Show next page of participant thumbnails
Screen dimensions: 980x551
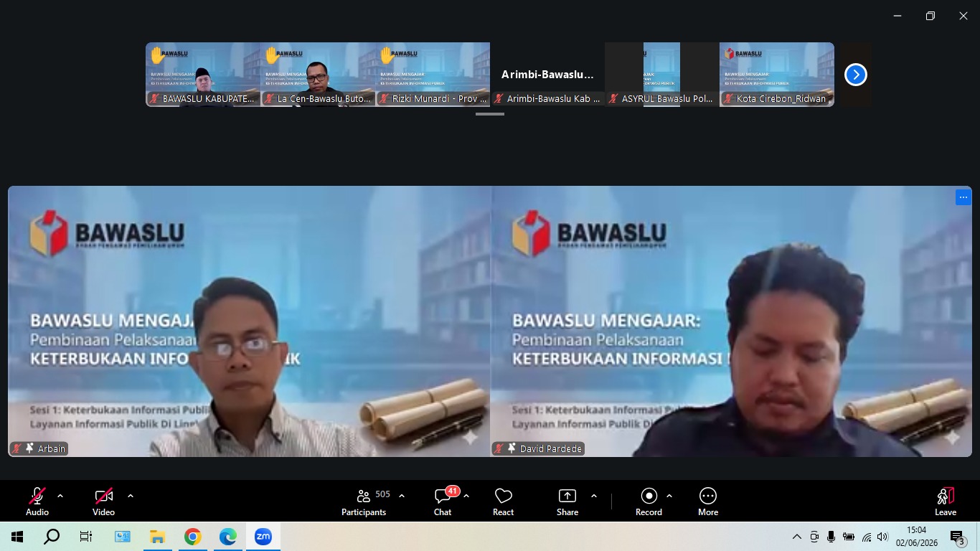[x=855, y=75]
